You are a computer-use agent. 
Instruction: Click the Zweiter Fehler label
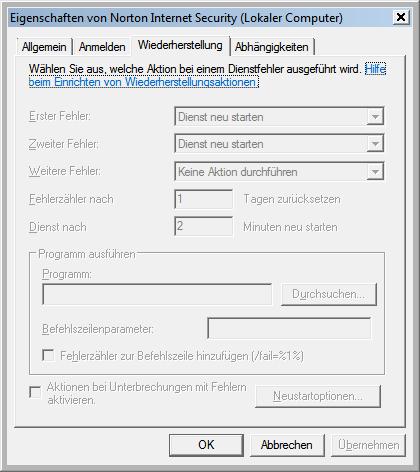pyautogui.click(x=63, y=144)
